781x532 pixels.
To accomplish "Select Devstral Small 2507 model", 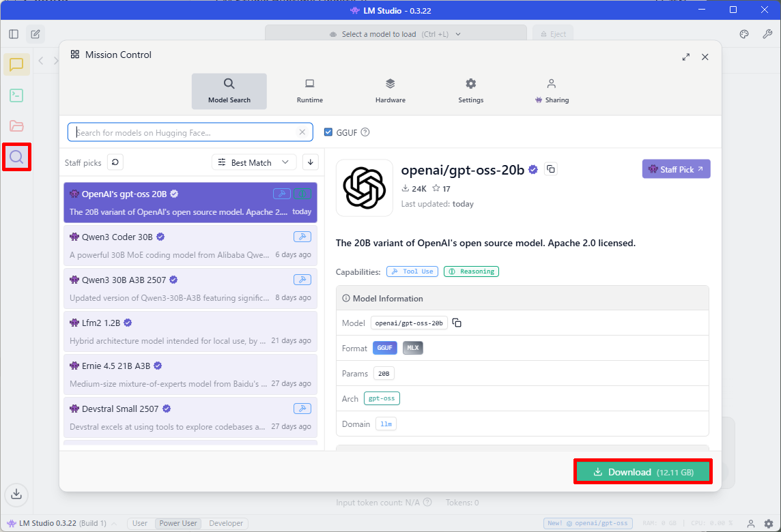I will [x=190, y=417].
